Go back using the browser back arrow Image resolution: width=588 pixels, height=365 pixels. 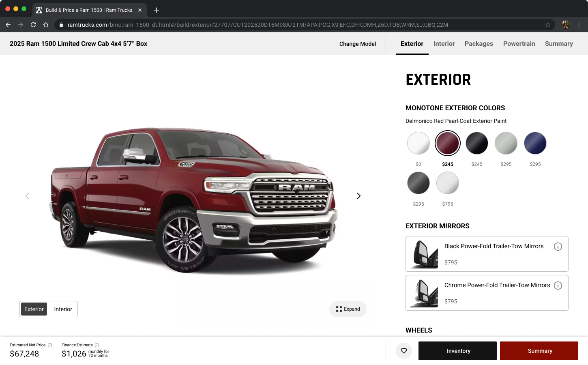pos(8,25)
